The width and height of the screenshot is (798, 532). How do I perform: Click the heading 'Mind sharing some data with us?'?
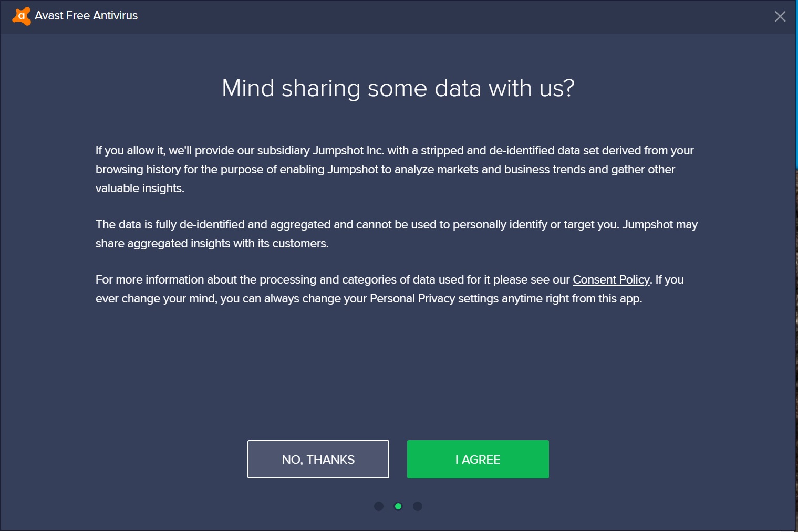[398, 88]
